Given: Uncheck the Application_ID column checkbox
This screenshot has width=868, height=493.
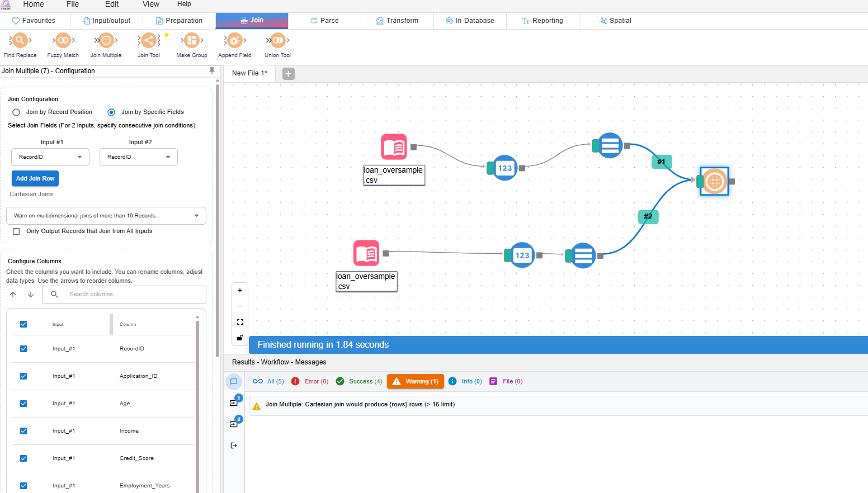Looking at the screenshot, I should point(23,376).
